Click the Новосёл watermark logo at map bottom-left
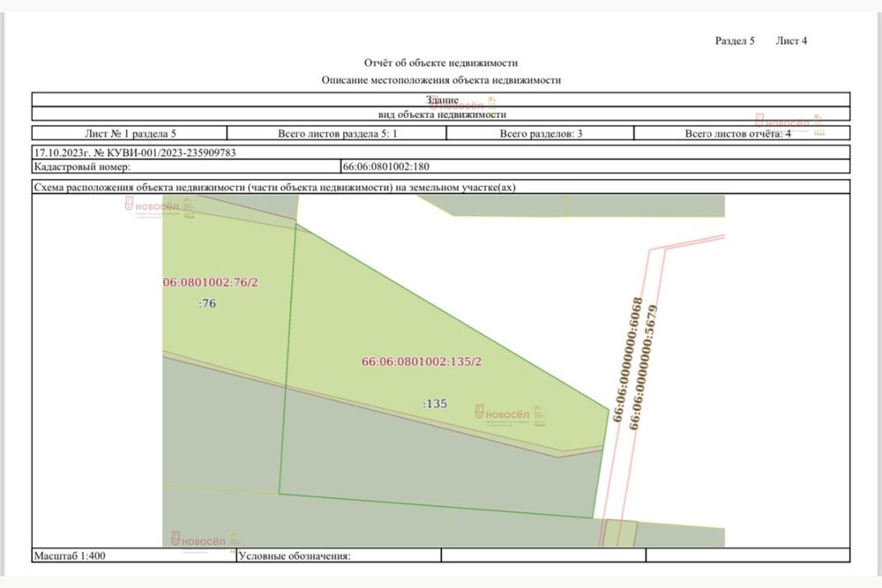The height and width of the screenshot is (588, 882). coord(206,542)
